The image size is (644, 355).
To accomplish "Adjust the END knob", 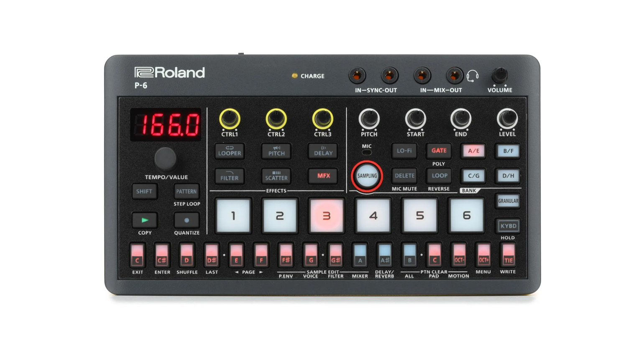I will click(x=461, y=119).
